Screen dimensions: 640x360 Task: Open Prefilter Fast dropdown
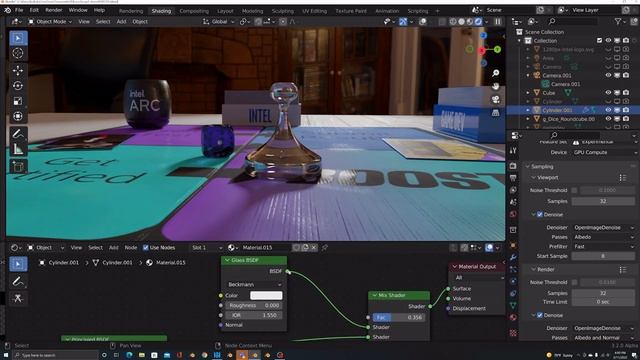pos(604,247)
